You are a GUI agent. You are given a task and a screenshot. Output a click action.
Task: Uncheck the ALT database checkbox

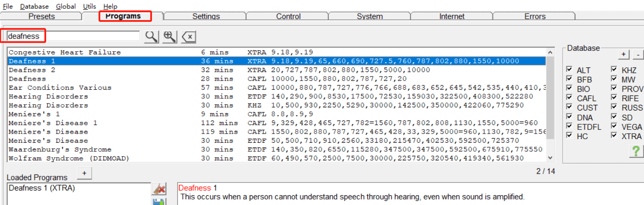pyautogui.click(x=569, y=69)
